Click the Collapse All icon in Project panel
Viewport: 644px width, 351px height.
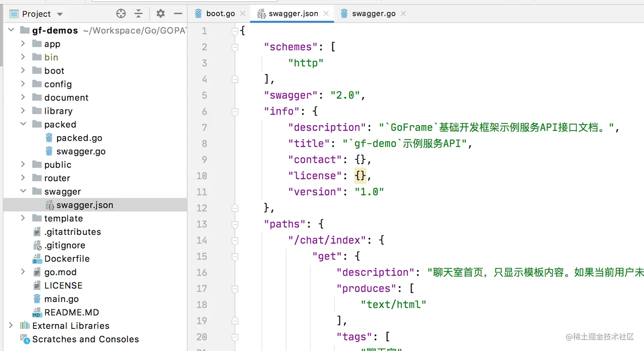pos(138,14)
